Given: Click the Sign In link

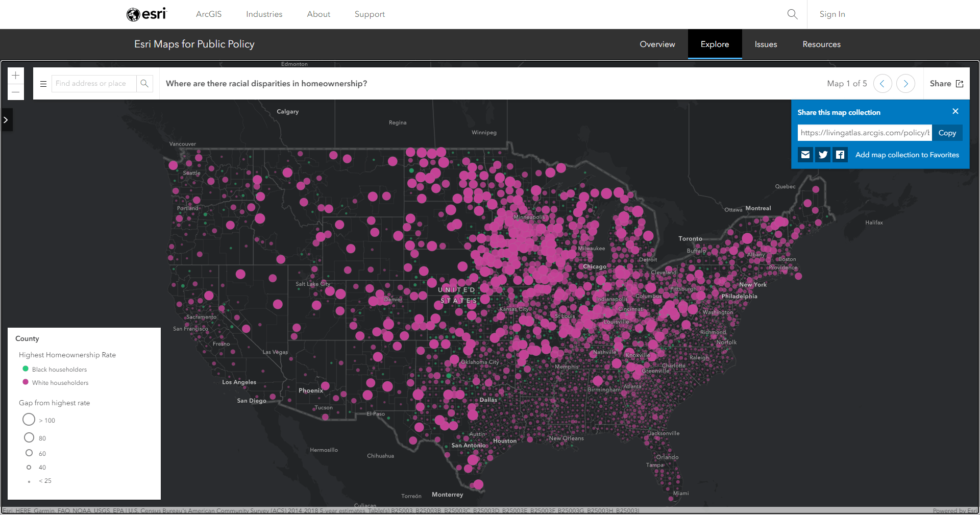Looking at the screenshot, I should point(832,14).
